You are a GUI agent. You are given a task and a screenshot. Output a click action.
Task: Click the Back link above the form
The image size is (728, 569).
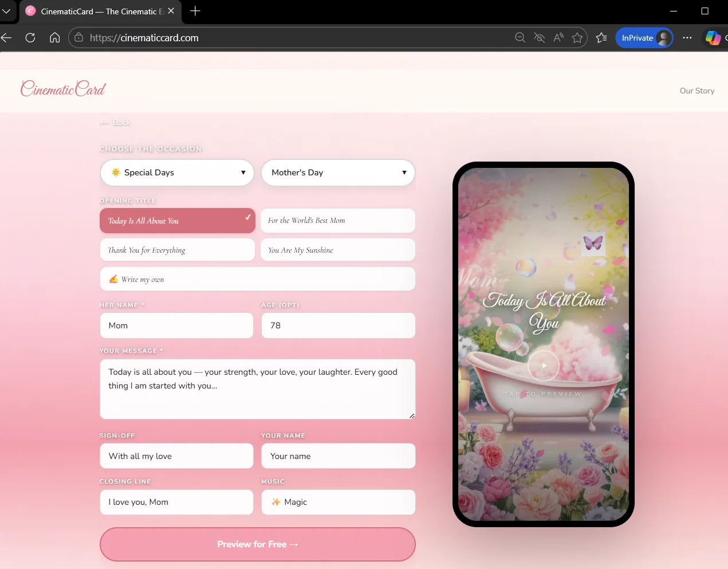click(x=115, y=122)
